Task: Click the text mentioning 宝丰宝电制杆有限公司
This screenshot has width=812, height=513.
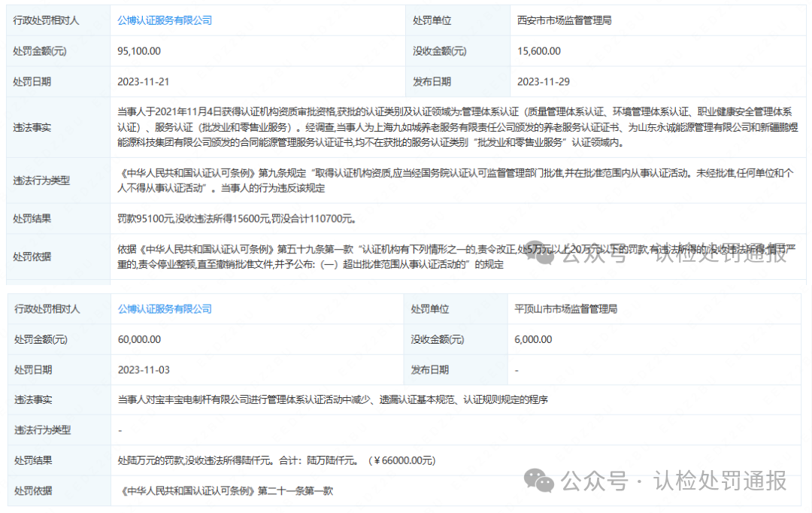Action: click(333, 399)
